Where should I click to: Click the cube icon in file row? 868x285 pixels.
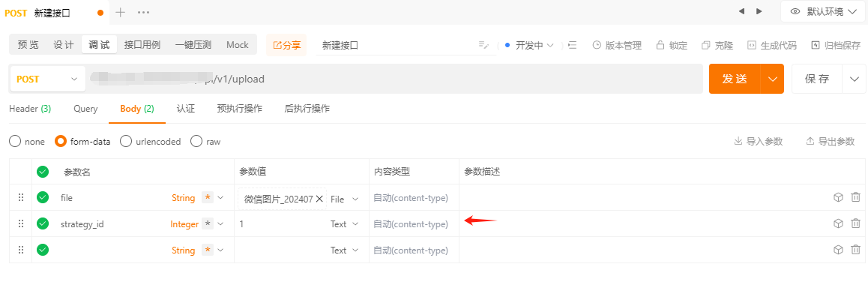(838, 197)
